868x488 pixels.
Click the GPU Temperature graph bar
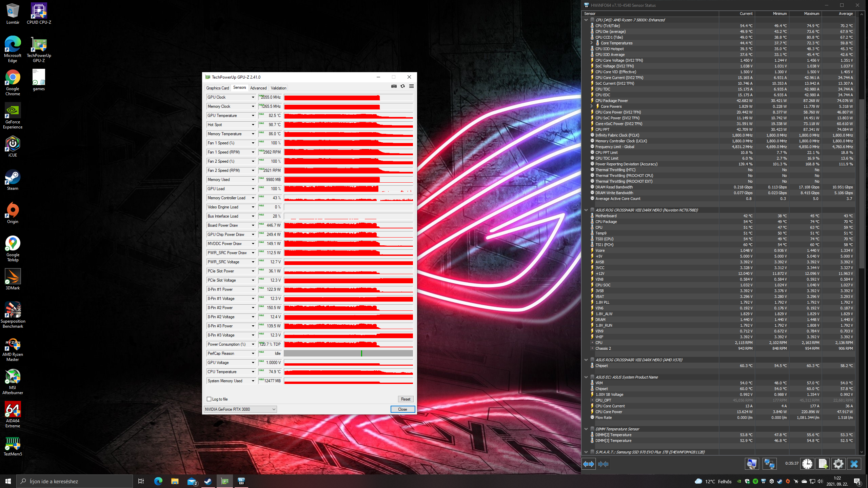click(x=349, y=116)
